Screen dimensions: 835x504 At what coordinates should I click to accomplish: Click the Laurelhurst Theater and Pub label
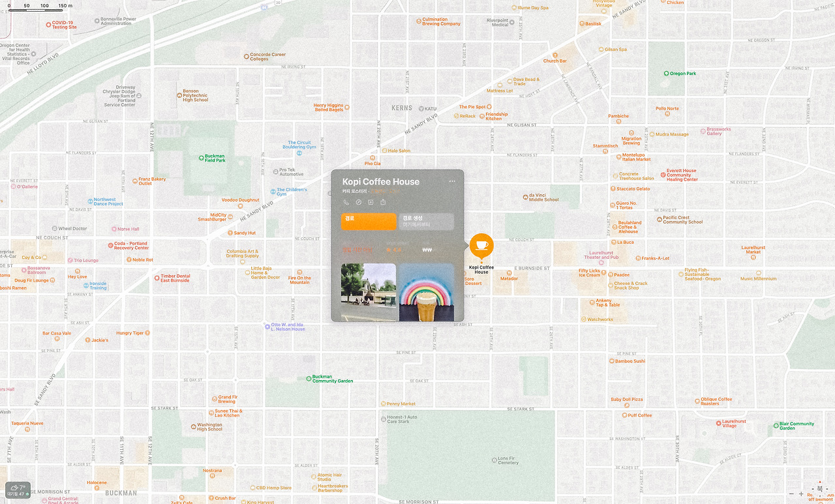click(601, 255)
